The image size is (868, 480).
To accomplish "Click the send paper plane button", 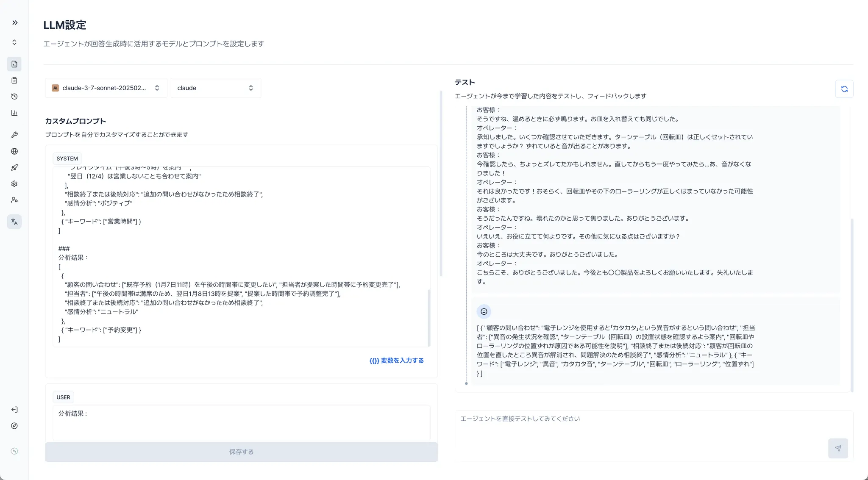I will [x=837, y=448].
